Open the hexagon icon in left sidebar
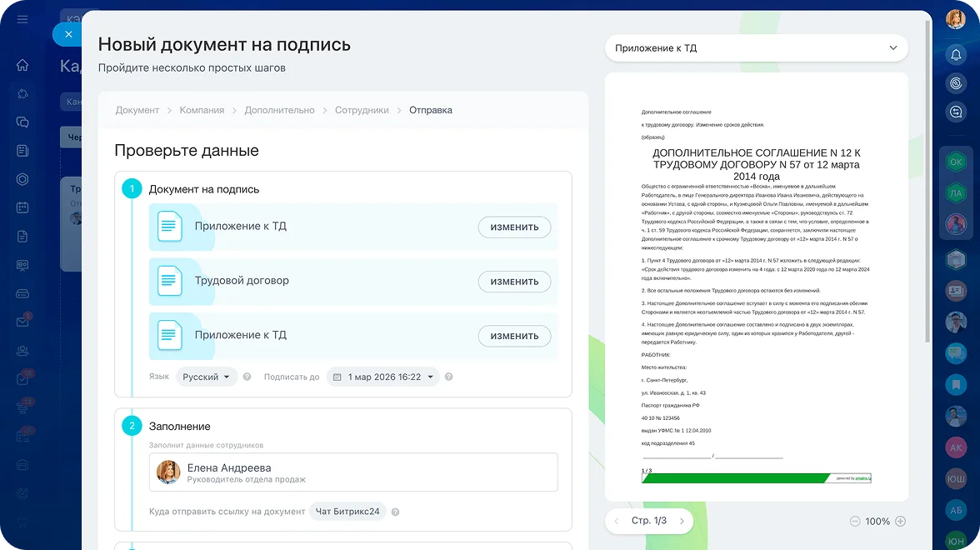980x550 pixels. click(22, 179)
